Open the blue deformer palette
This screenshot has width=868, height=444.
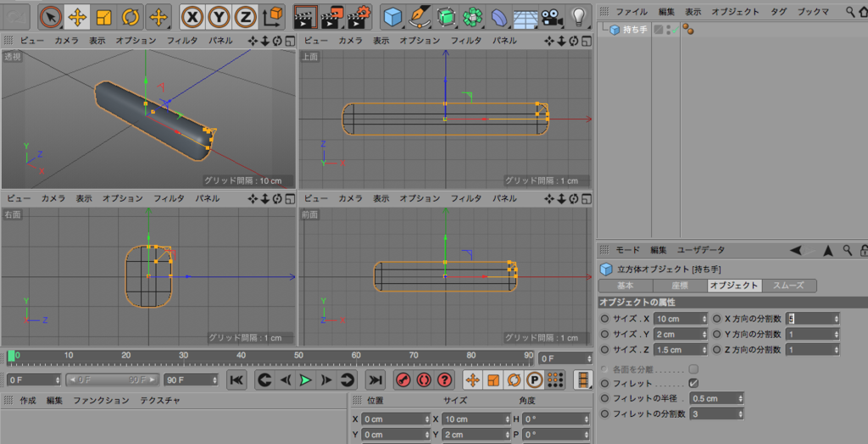click(498, 17)
